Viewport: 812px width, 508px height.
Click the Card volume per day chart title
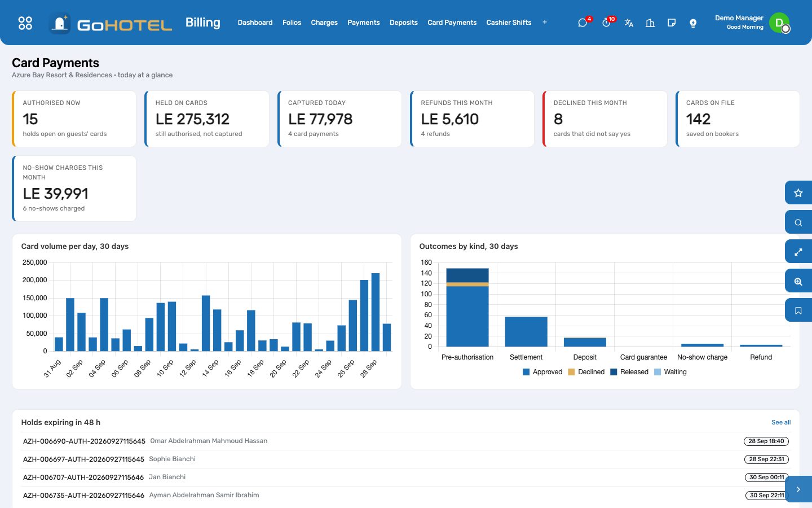click(x=75, y=246)
